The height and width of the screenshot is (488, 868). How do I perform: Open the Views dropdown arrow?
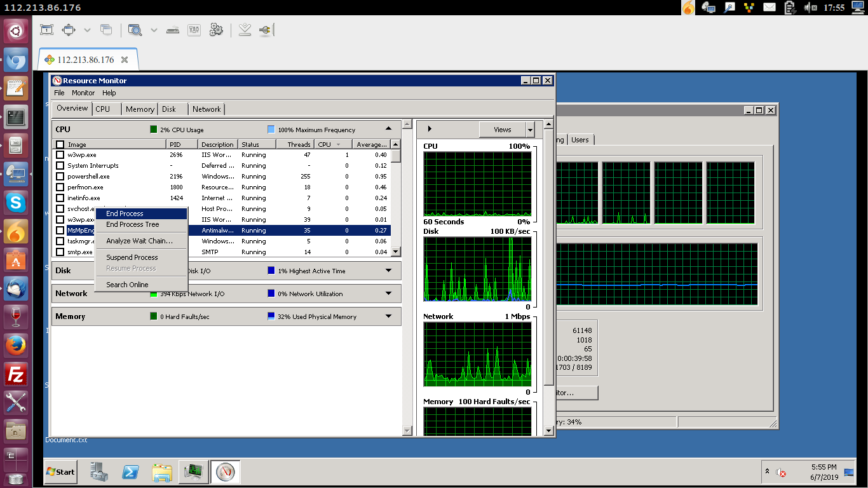(531, 130)
